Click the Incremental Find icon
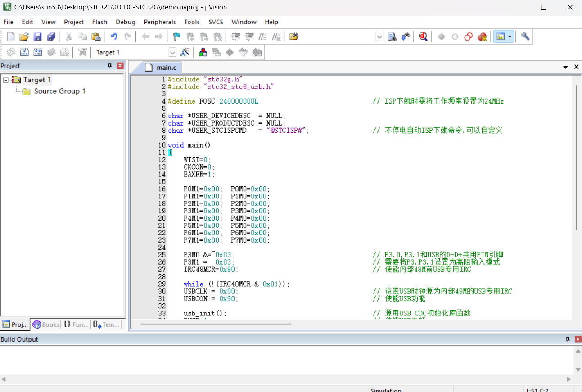Image resolution: width=582 pixels, height=392 pixels. (x=406, y=36)
